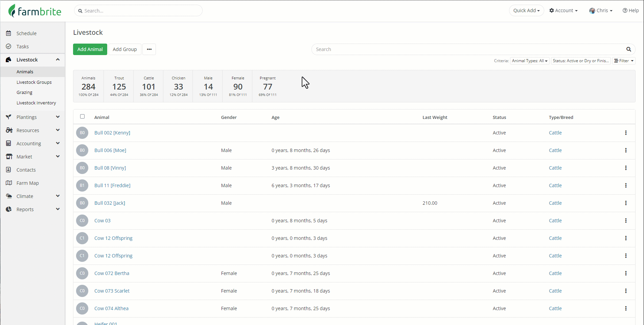Open the Quick Add dropdown

[526, 10]
